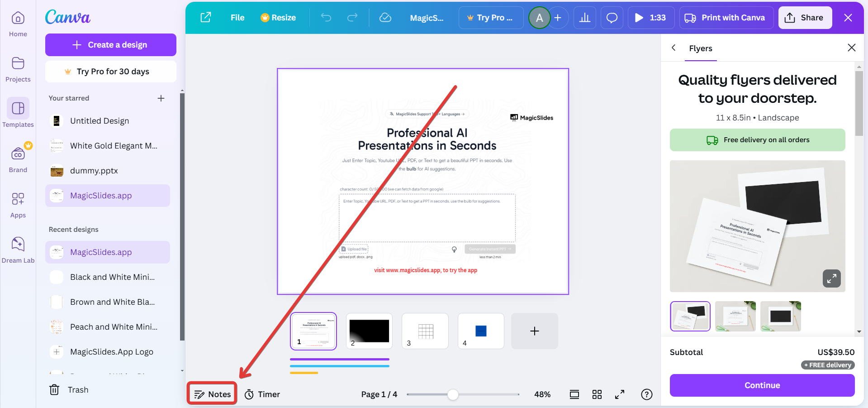
Task: Click the cloud save status icon
Action: coord(385,18)
